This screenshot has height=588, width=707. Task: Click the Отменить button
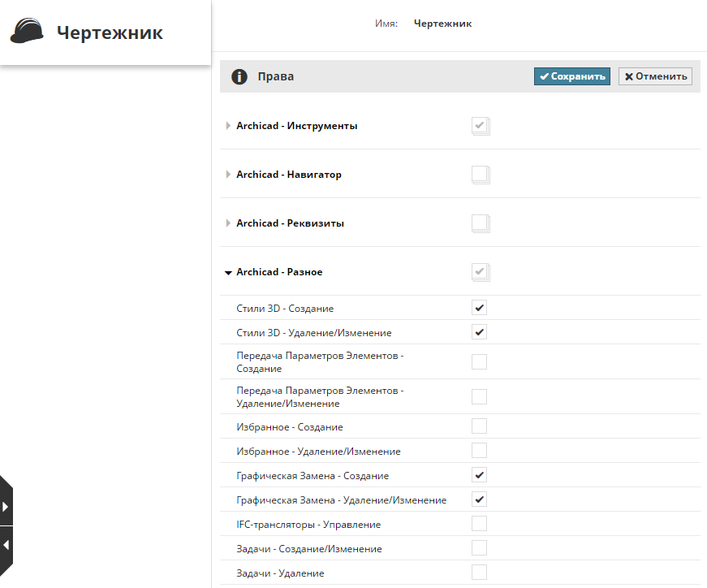point(655,76)
